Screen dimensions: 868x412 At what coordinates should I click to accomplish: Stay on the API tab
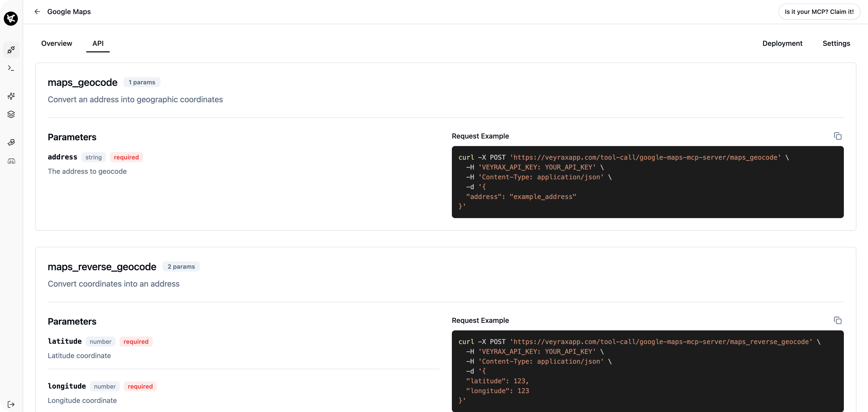[x=98, y=43]
